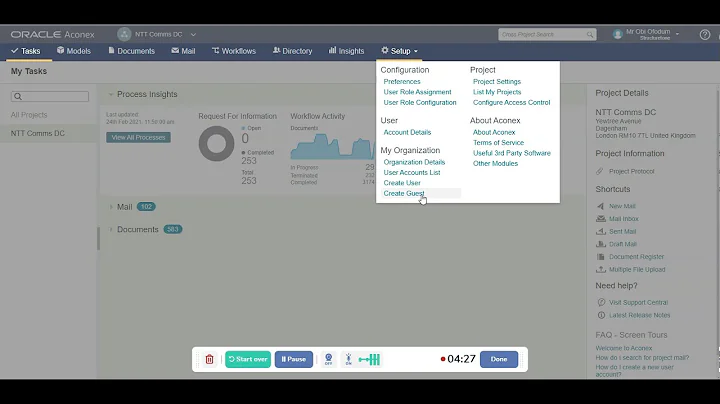Click the trash icon in recorder bar

209,359
